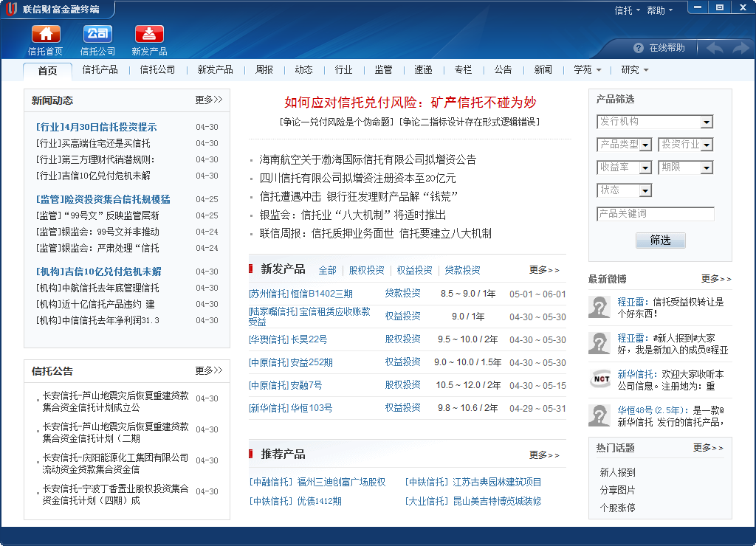Open 争论一兑付风险是个伪命题 sub-link
This screenshot has width=756, height=546.
click(337, 122)
